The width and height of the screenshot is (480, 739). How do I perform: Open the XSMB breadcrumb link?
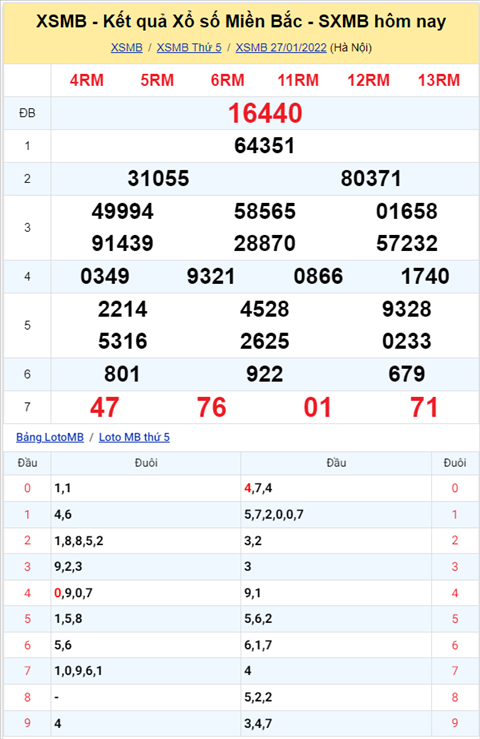click(x=126, y=48)
